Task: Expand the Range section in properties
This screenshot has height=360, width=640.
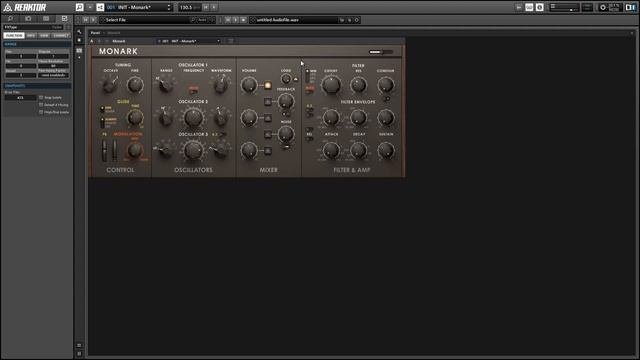Action: (37, 44)
